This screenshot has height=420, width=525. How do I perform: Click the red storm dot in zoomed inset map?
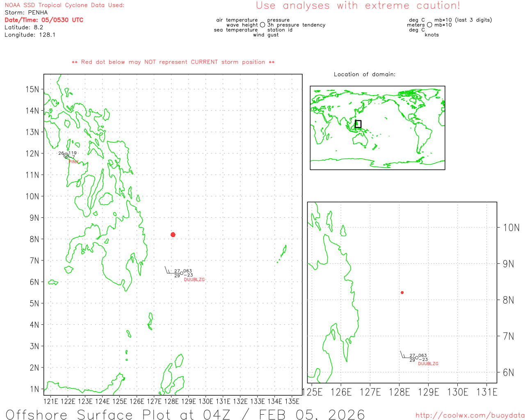(402, 292)
